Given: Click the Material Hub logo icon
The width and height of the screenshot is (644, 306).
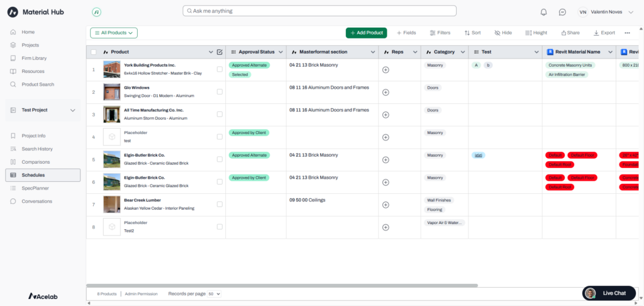Looking at the screenshot, I should 13,12.
